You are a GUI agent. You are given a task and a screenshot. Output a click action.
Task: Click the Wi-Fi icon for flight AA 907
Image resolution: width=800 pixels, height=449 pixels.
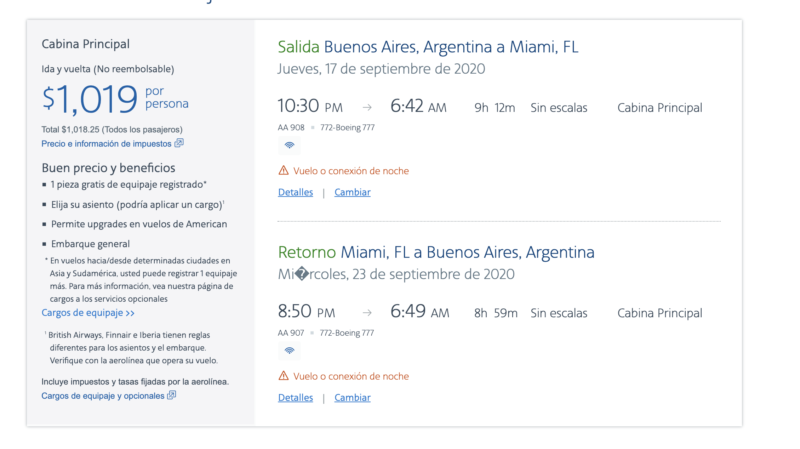point(289,351)
